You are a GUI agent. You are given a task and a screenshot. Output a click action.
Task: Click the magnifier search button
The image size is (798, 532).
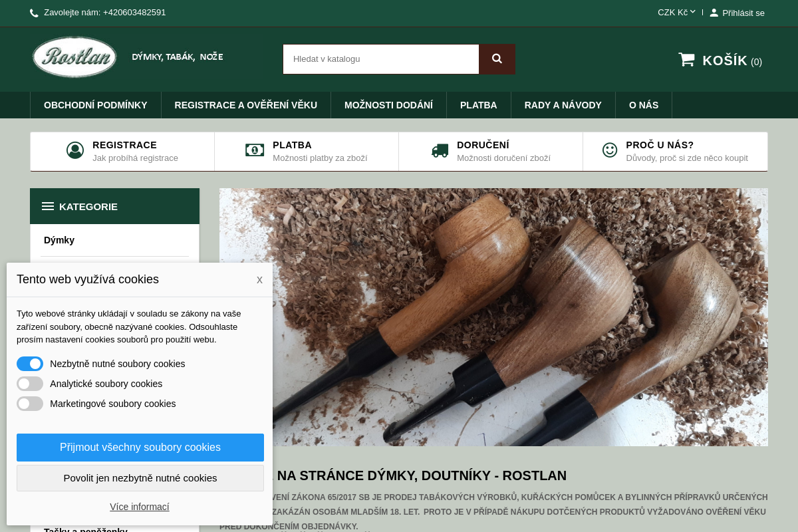tap(497, 59)
